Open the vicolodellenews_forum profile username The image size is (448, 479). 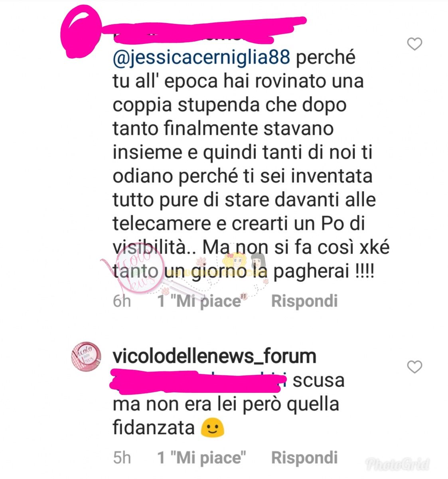tap(215, 356)
